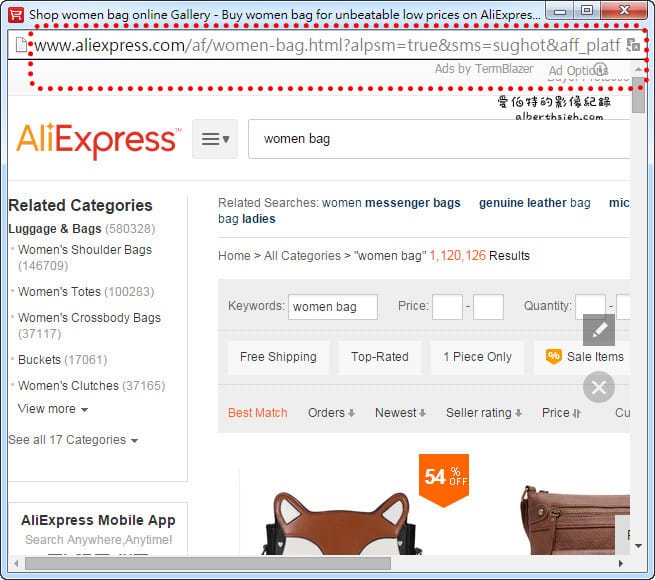Viewport: 655px width, 580px height.
Task: Open Women's Totes category
Action: click(x=59, y=291)
